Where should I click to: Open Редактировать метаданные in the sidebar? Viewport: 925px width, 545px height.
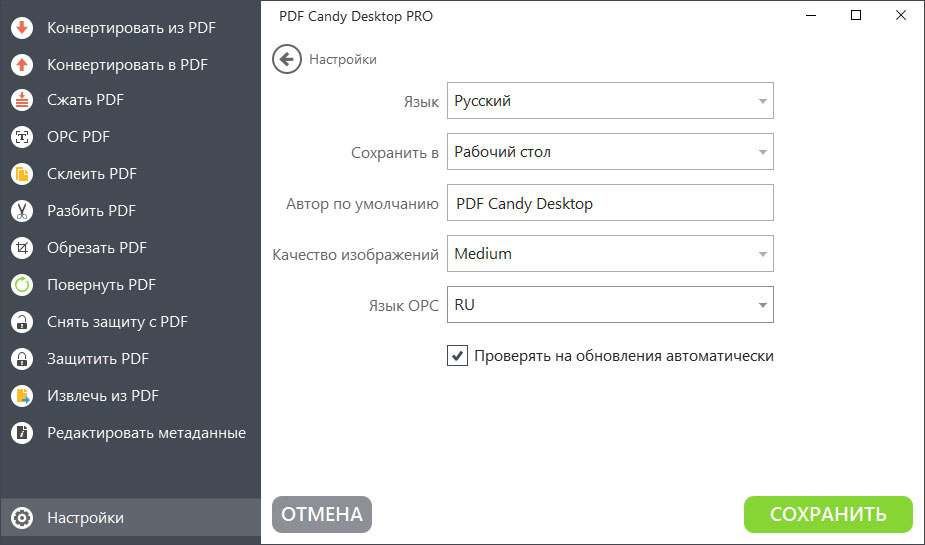(146, 433)
